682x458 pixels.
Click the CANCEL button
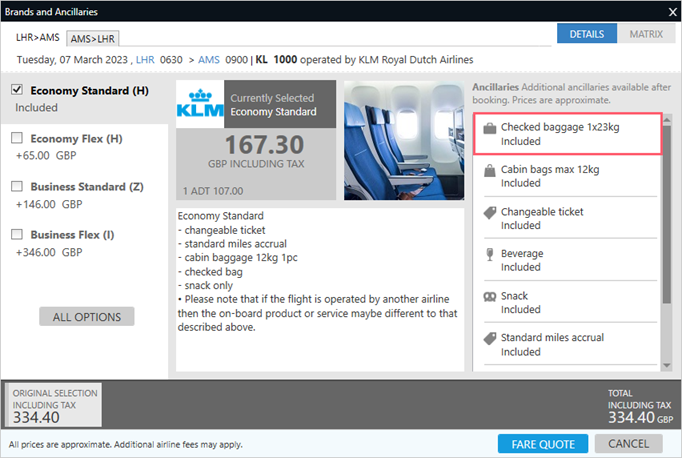628,443
